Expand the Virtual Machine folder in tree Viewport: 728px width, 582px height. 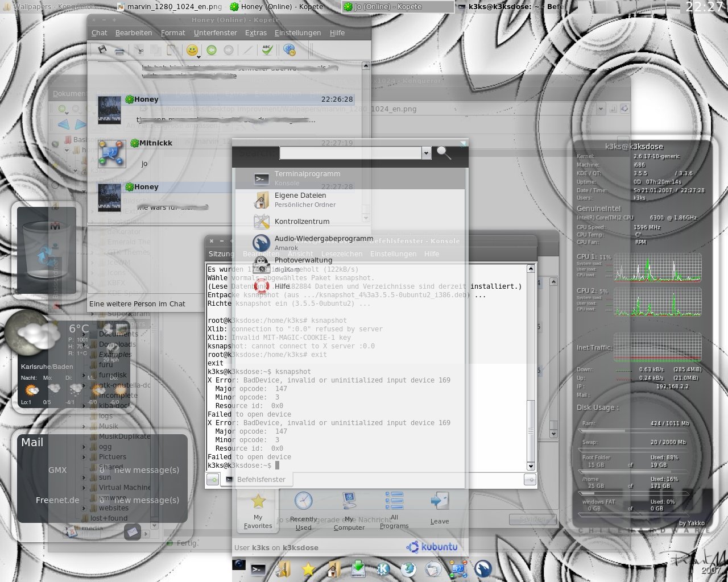84,488
